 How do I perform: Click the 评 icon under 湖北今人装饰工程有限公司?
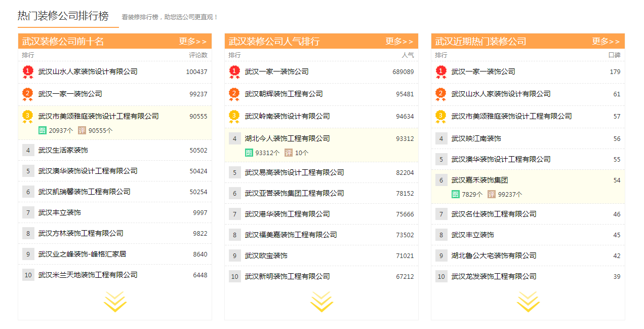288,152
